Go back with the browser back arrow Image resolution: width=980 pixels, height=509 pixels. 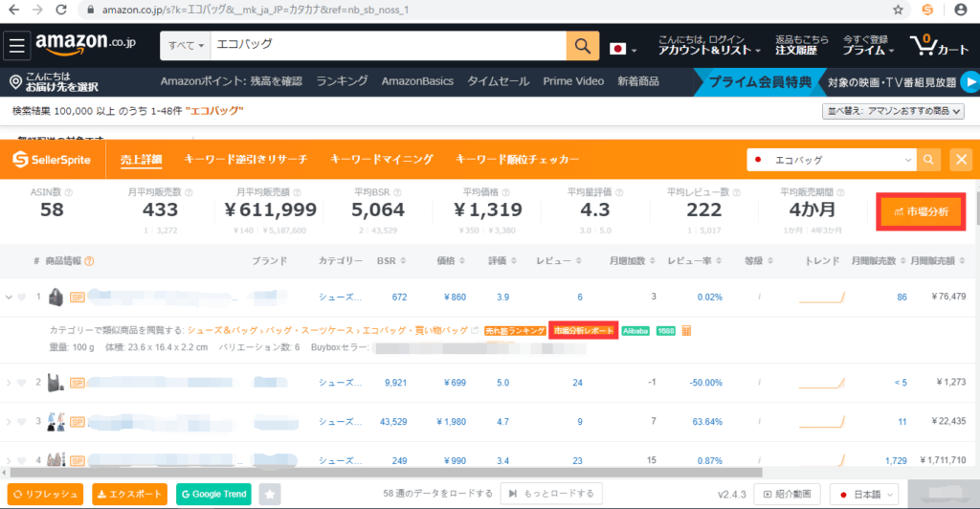[x=13, y=10]
